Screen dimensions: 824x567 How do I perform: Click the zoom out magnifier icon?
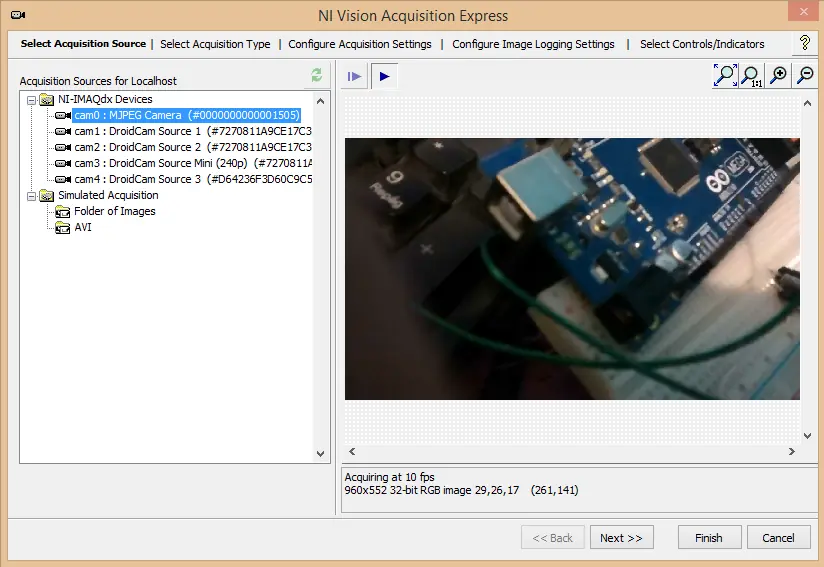[x=805, y=76]
